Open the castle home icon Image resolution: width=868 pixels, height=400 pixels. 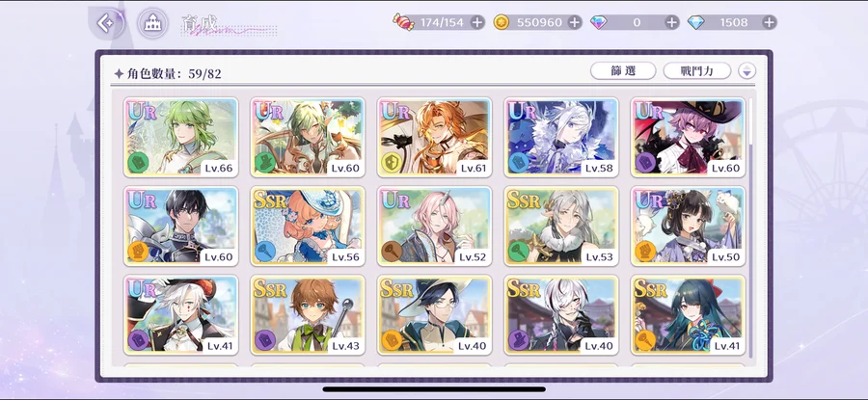(x=152, y=23)
